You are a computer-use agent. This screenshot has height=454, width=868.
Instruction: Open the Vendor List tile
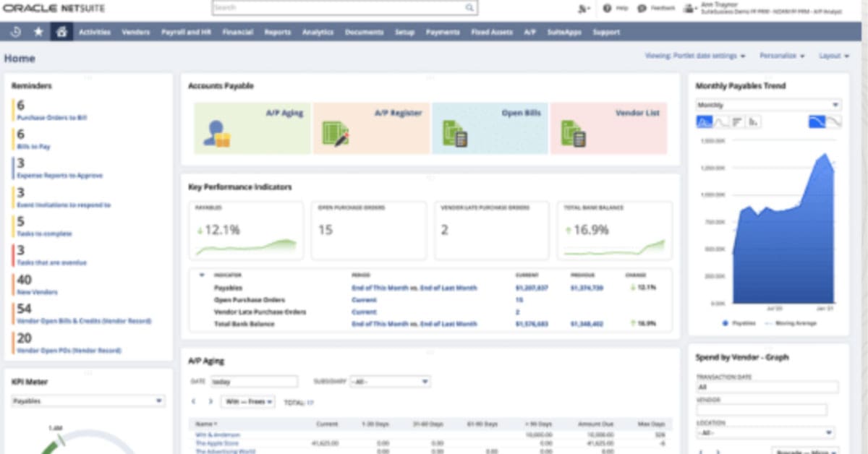point(608,128)
